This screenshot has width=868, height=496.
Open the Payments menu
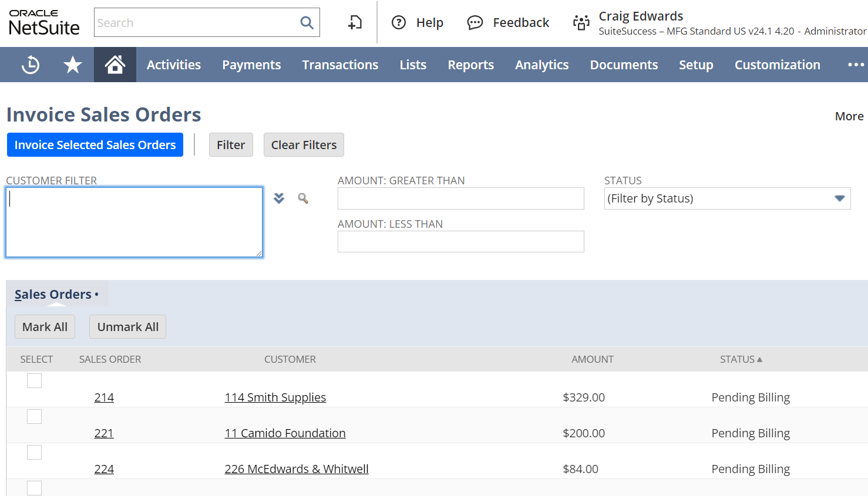point(251,65)
